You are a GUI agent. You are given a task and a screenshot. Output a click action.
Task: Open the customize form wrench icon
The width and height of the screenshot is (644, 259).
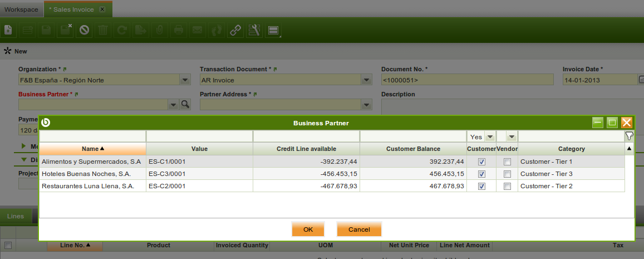click(254, 30)
